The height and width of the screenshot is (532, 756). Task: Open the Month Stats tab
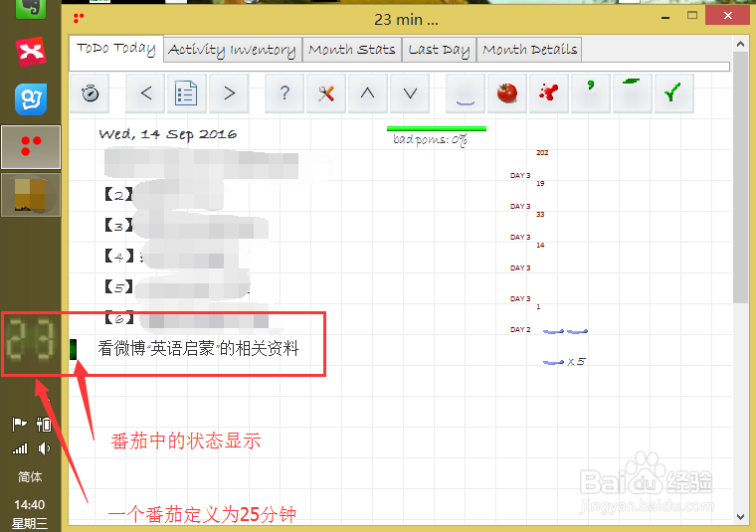coord(352,50)
